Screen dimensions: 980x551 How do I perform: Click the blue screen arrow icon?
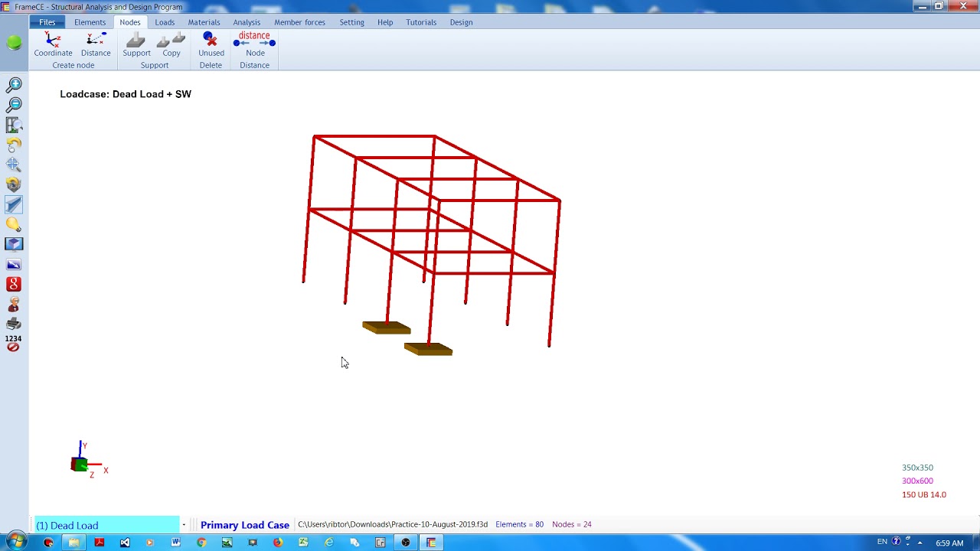(14, 264)
